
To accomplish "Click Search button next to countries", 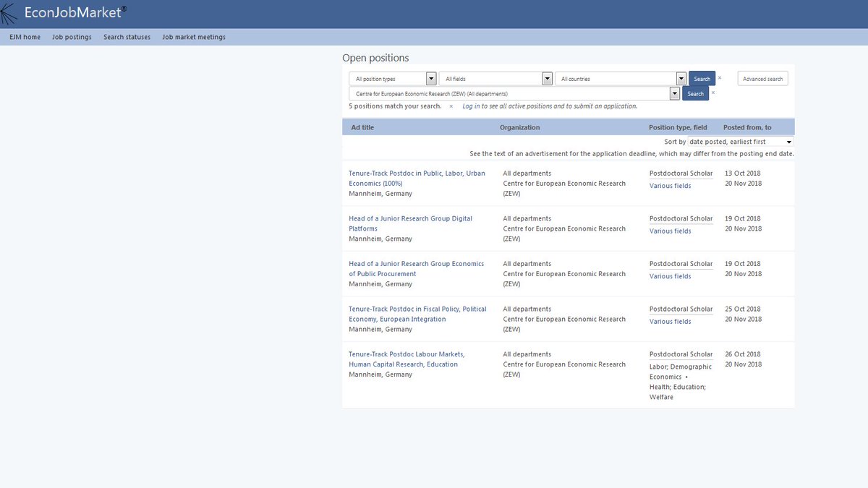I will click(x=702, y=79).
